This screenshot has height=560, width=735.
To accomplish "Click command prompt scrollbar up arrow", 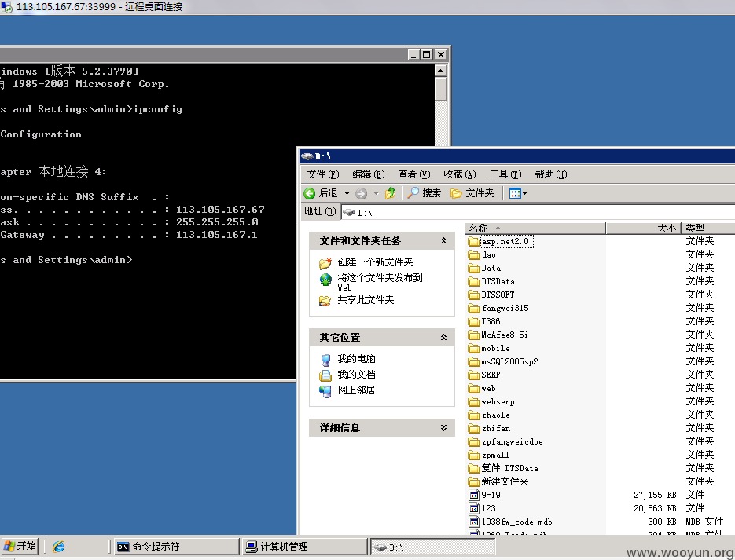I will click(441, 70).
